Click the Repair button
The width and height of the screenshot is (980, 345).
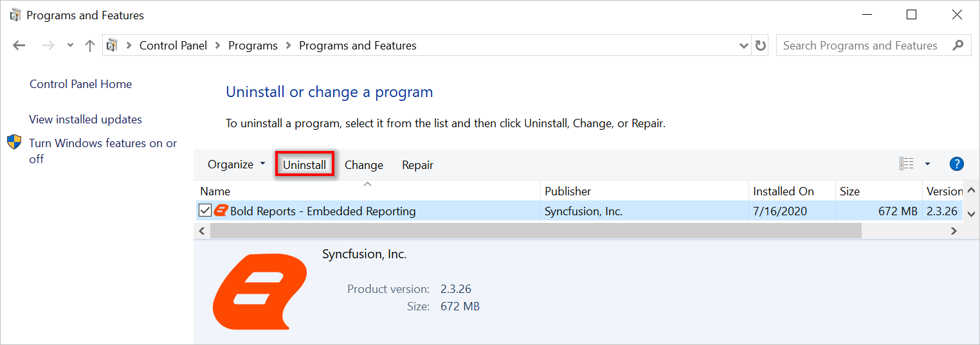click(418, 165)
